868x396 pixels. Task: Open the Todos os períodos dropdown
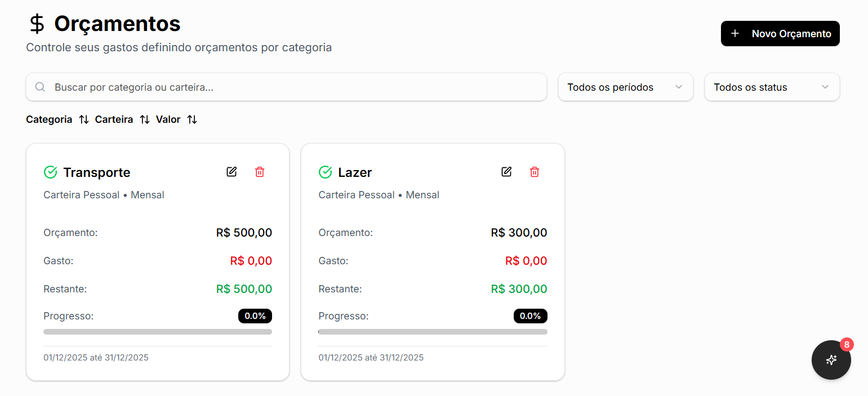(625, 87)
